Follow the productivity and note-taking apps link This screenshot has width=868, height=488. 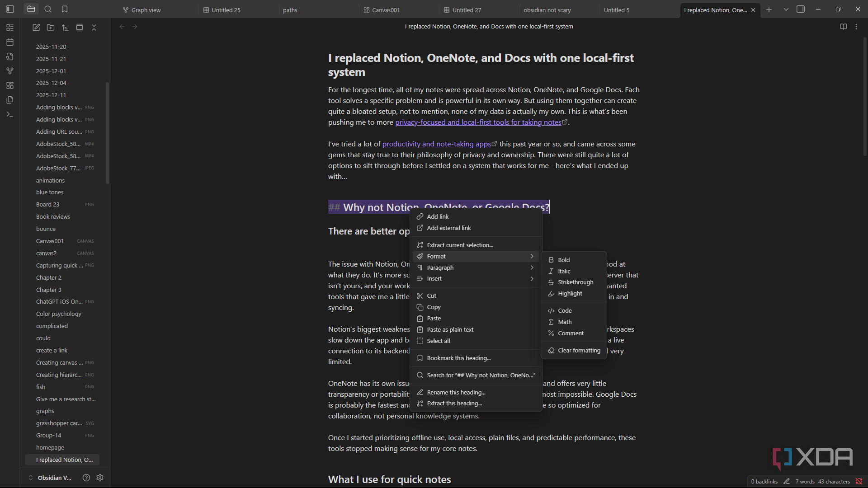coord(437,144)
